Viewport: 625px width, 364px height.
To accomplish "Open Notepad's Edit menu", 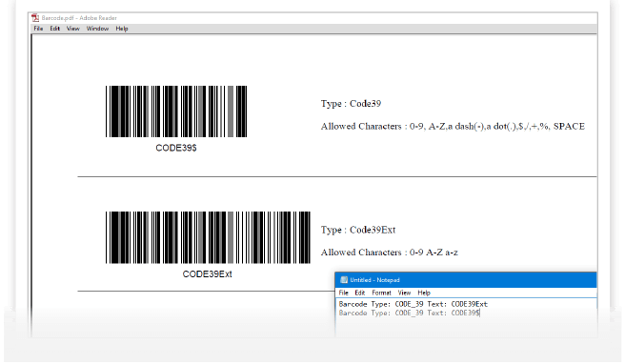I will click(360, 293).
